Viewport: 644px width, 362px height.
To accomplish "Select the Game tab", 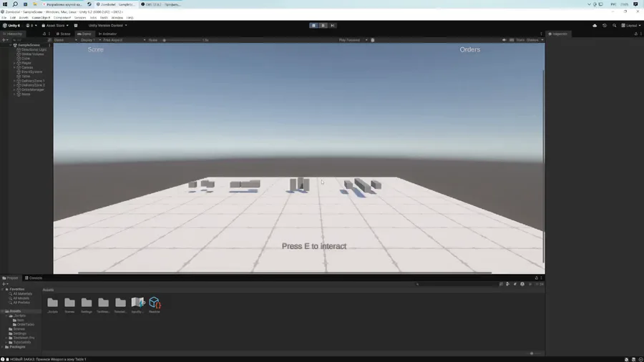I will click(x=84, y=34).
